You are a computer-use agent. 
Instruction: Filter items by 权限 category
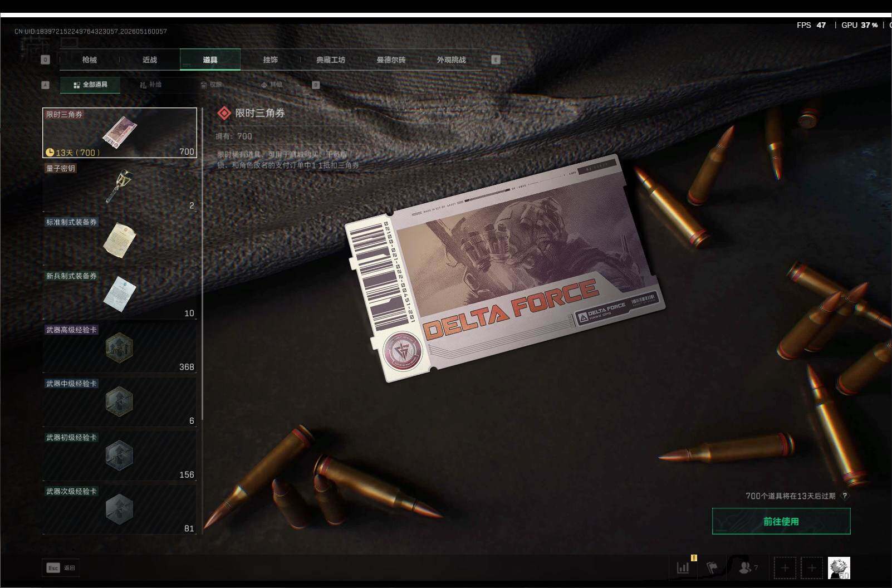(212, 85)
